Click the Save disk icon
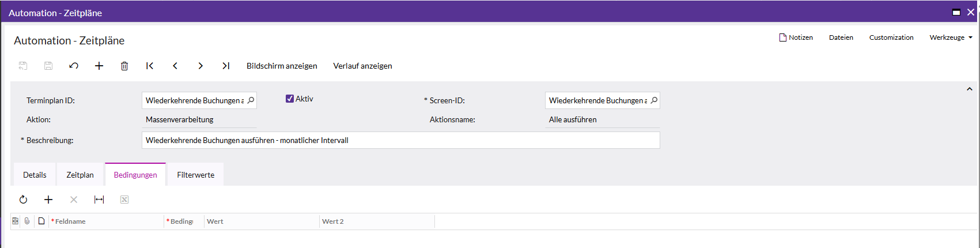Viewport: 980px width, 248px height. pos(48,66)
